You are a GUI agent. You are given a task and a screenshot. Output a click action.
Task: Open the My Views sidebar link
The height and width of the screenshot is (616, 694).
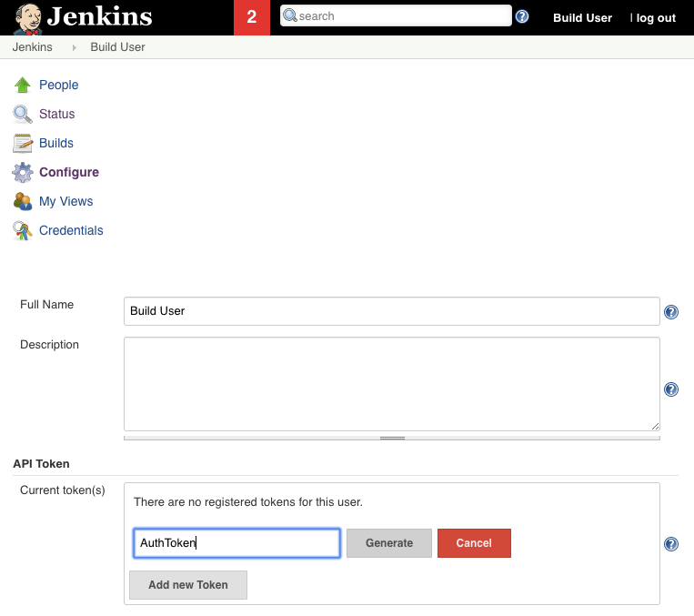pos(66,201)
